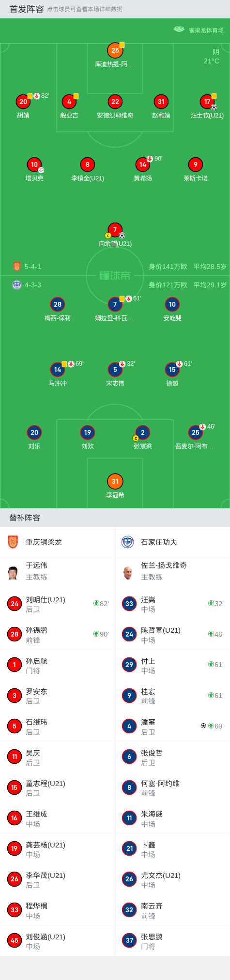Tap the 4-3-3 formation team badge

[17, 285]
